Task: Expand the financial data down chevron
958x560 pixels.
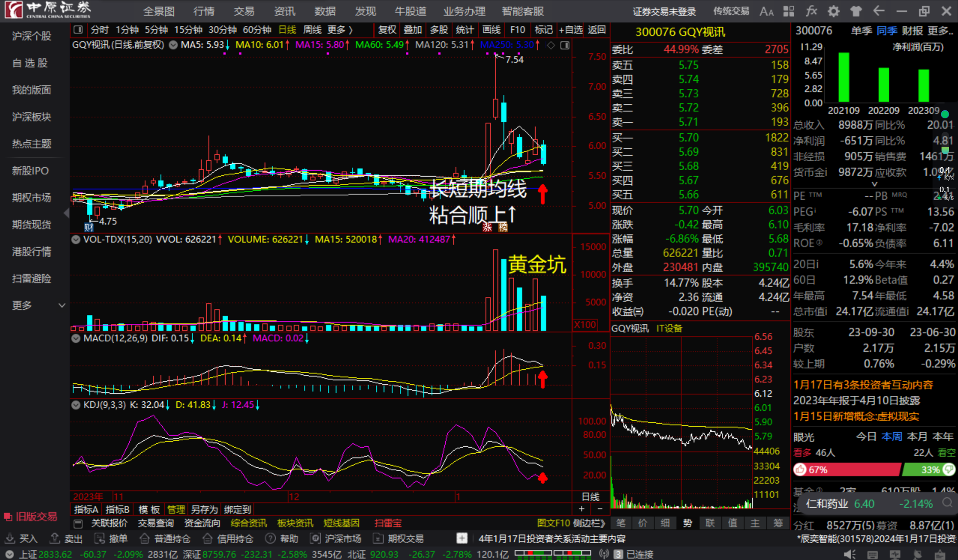Action: point(874,184)
